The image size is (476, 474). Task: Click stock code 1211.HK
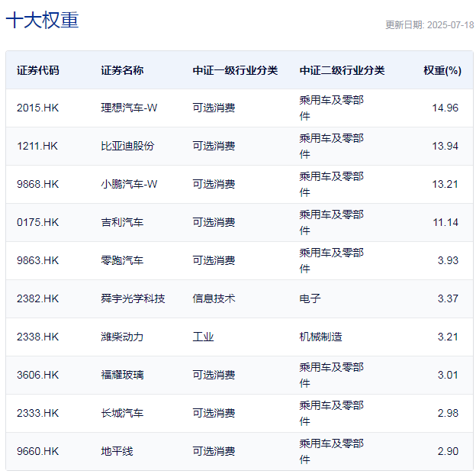[x=37, y=146]
